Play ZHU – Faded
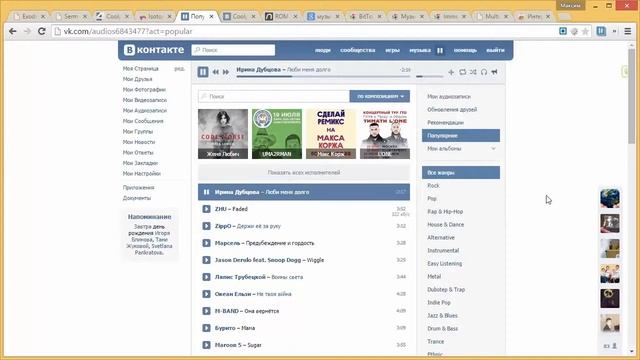This screenshot has height=360, width=640. click(207, 209)
